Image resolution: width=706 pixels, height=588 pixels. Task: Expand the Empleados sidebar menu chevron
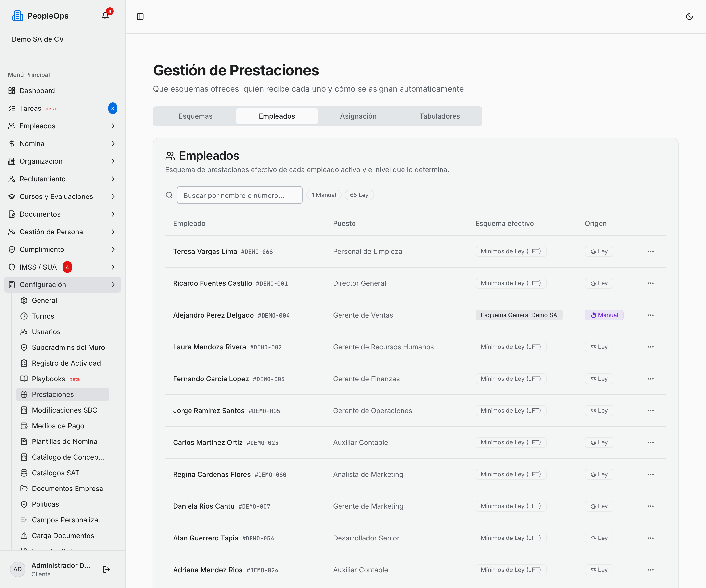point(113,126)
